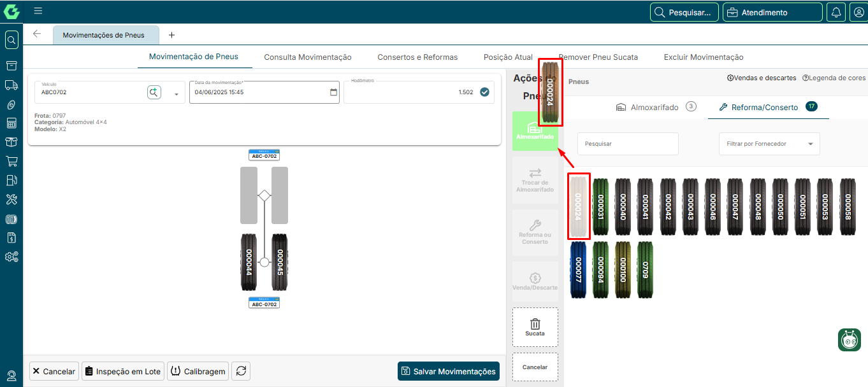Toggle the hamburger menu icon
This screenshot has width=868, height=387.
38,11
